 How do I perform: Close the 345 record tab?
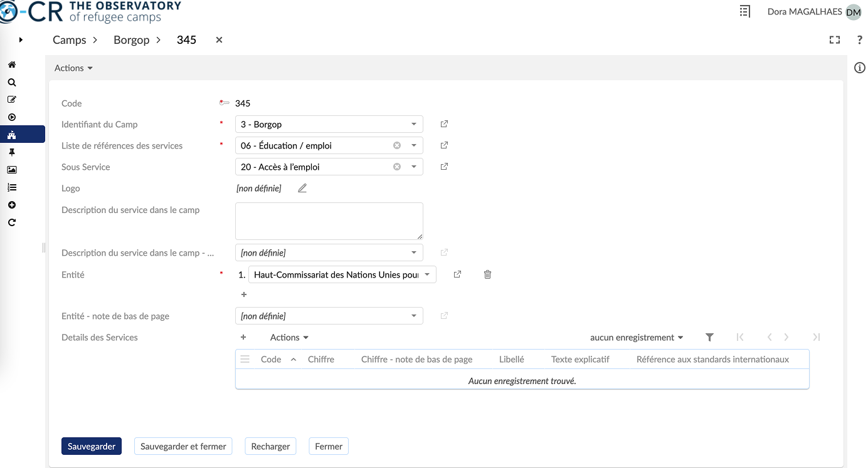click(219, 40)
